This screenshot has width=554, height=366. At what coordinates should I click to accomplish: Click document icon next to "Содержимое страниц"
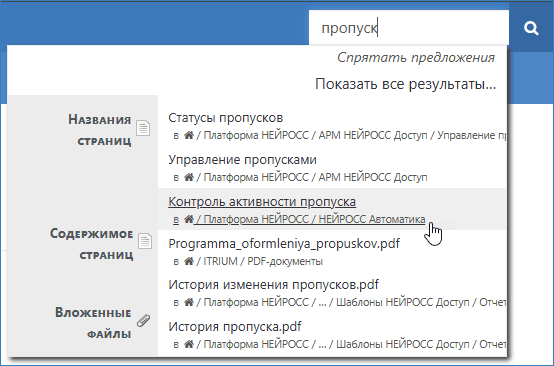coord(145,241)
